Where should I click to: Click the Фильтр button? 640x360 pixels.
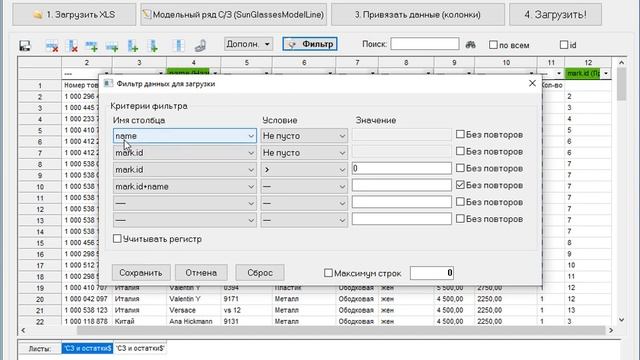tap(310, 44)
